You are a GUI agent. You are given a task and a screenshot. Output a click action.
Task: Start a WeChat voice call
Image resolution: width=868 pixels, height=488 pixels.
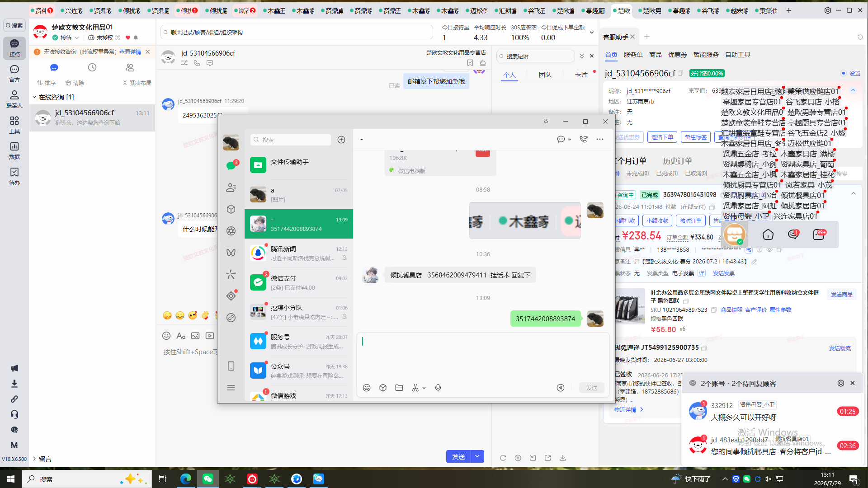tap(584, 139)
